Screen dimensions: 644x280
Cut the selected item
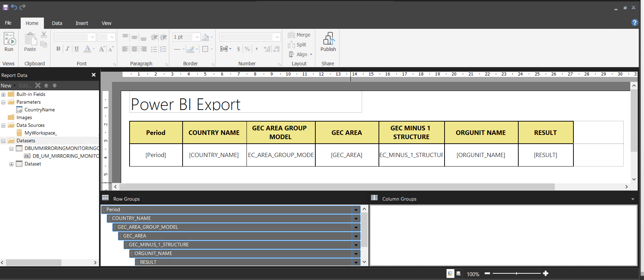point(44,35)
